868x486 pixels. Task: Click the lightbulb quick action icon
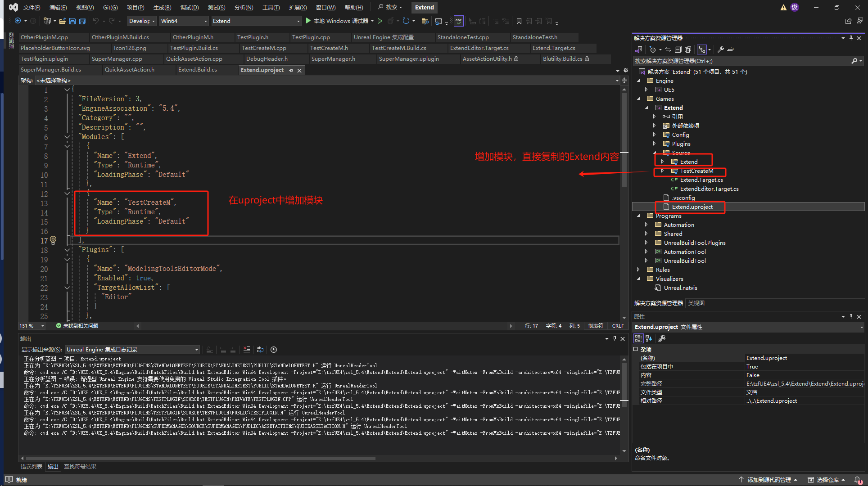click(x=53, y=240)
